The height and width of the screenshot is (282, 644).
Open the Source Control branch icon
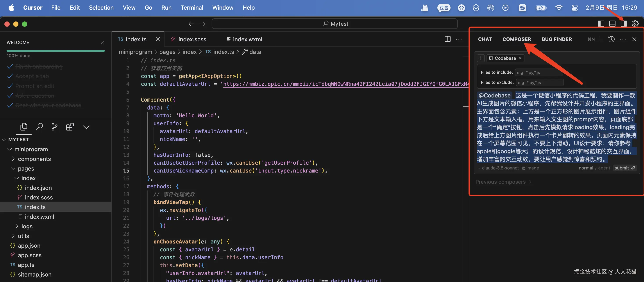point(54,127)
